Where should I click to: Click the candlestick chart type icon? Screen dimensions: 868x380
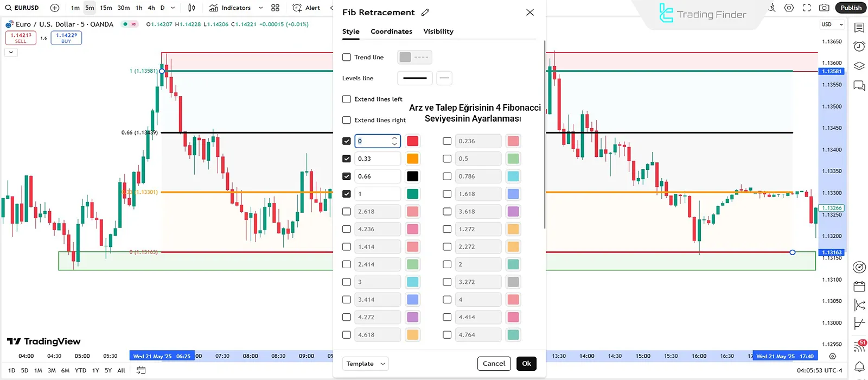click(x=192, y=8)
